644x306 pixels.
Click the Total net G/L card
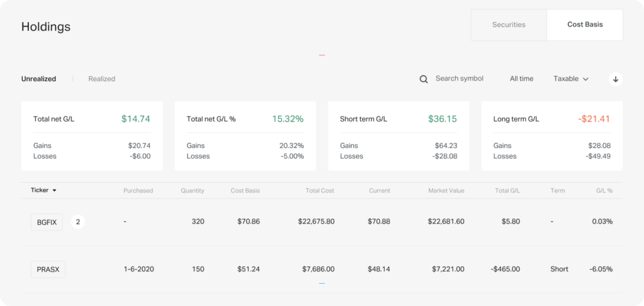pyautogui.click(x=92, y=136)
